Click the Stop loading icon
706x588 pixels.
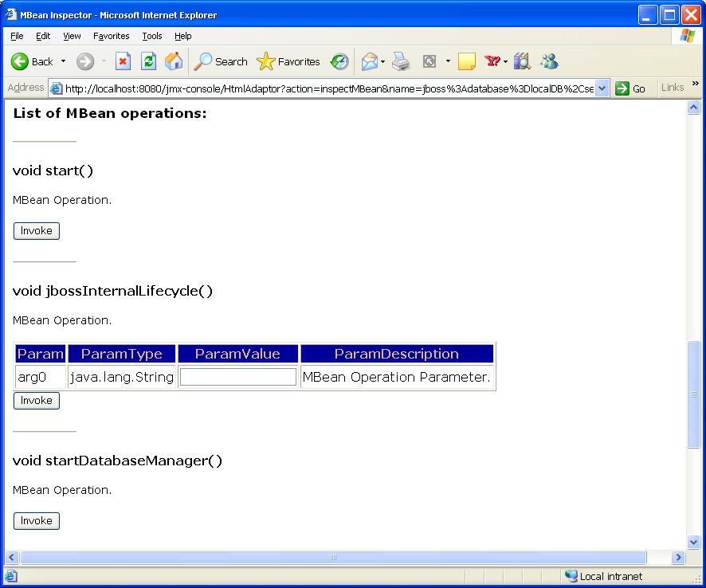click(x=123, y=61)
